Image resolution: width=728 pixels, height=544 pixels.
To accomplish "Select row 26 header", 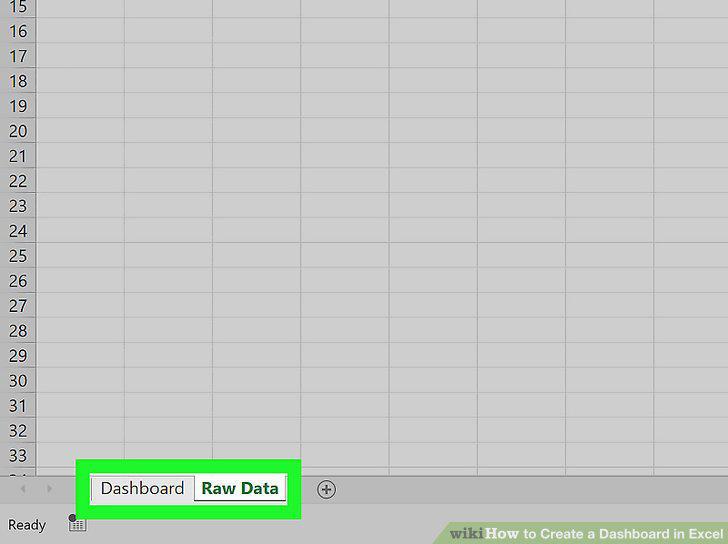I will (18, 281).
